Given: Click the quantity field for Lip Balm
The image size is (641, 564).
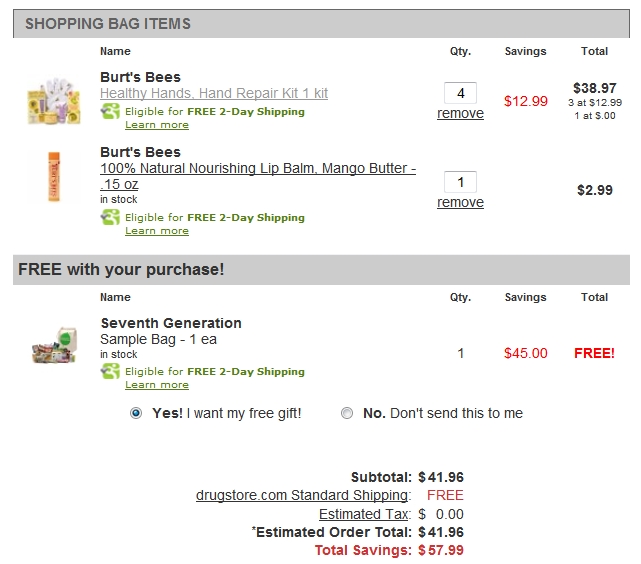Looking at the screenshot, I should (460, 182).
